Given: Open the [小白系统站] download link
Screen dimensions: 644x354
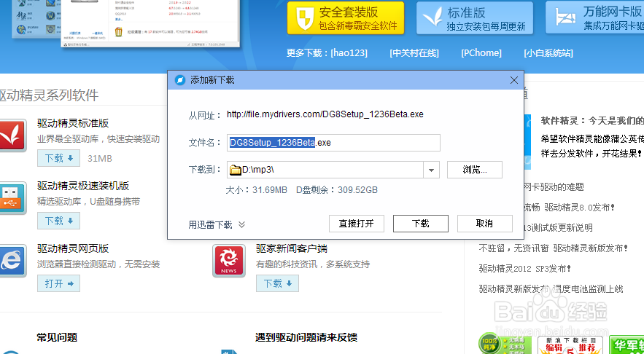Looking at the screenshot, I should pyautogui.click(x=548, y=53).
